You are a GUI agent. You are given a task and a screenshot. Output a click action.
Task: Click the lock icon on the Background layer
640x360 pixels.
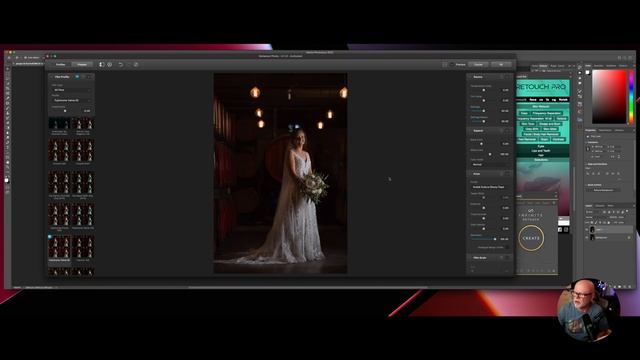(629, 237)
